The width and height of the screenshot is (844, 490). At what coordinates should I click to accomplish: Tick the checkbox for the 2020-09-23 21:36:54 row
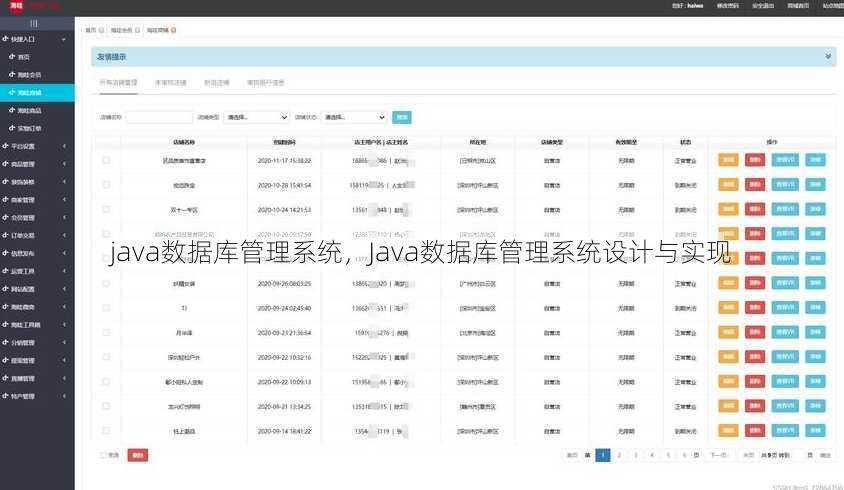click(x=106, y=332)
